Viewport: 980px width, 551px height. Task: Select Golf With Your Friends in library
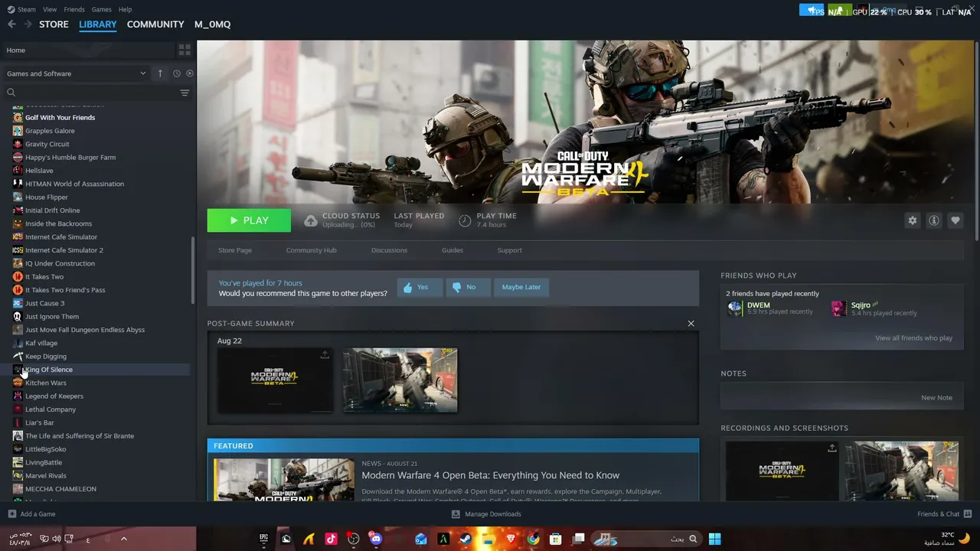(60, 118)
